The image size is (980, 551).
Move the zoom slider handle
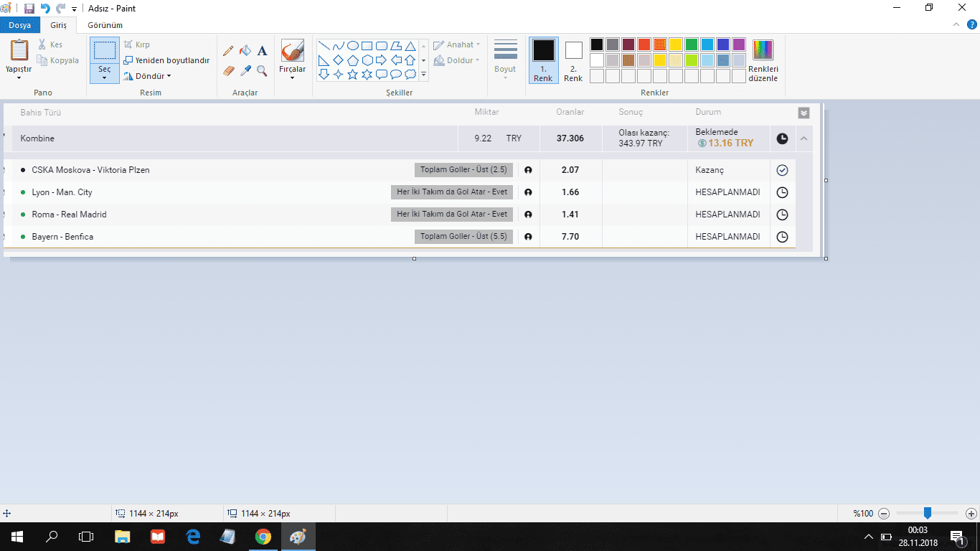click(928, 513)
